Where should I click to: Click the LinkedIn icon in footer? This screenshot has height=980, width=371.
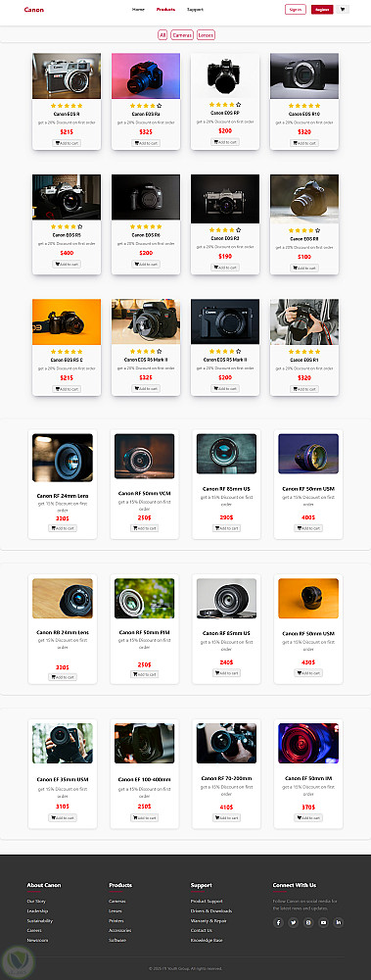click(x=339, y=922)
